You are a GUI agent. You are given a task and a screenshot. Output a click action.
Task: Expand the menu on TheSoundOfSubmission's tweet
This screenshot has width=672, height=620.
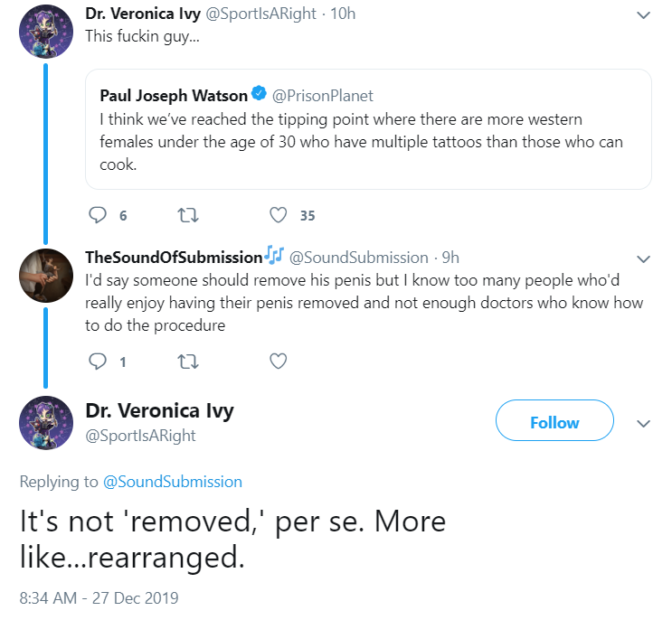(x=643, y=258)
